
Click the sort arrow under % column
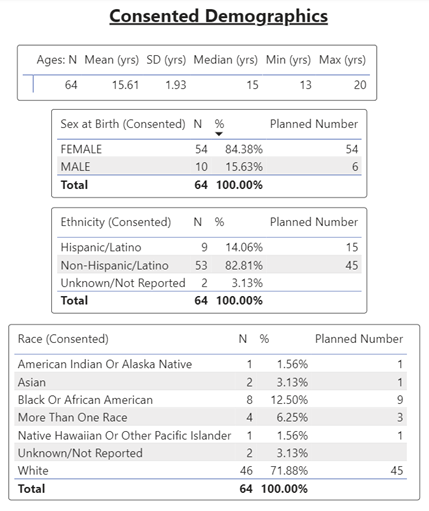tap(219, 134)
